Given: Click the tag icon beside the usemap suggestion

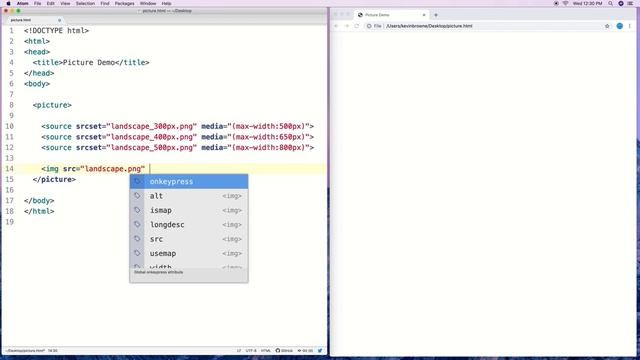Looking at the screenshot, I should point(137,253).
